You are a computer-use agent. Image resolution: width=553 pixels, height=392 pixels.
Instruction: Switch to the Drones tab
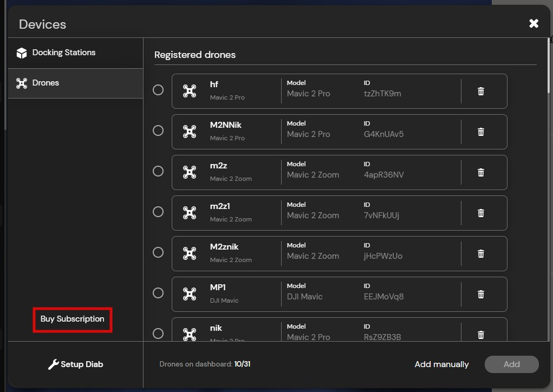click(x=45, y=83)
